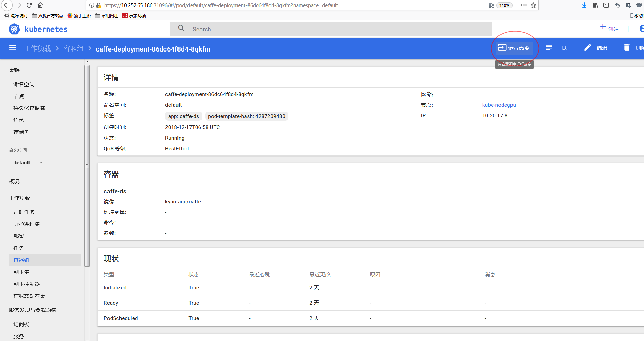Click the sidebar vertical scrollbar
This screenshot has height=341, width=644.
pyautogui.click(x=87, y=166)
